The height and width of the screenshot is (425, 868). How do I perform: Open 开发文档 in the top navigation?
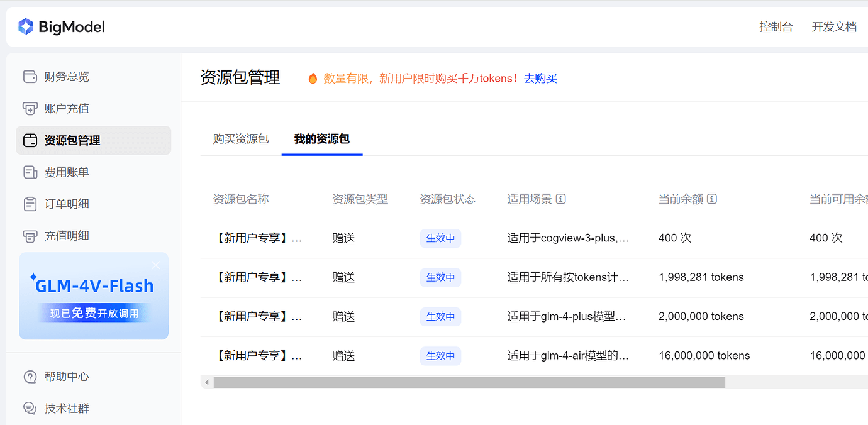pos(834,27)
